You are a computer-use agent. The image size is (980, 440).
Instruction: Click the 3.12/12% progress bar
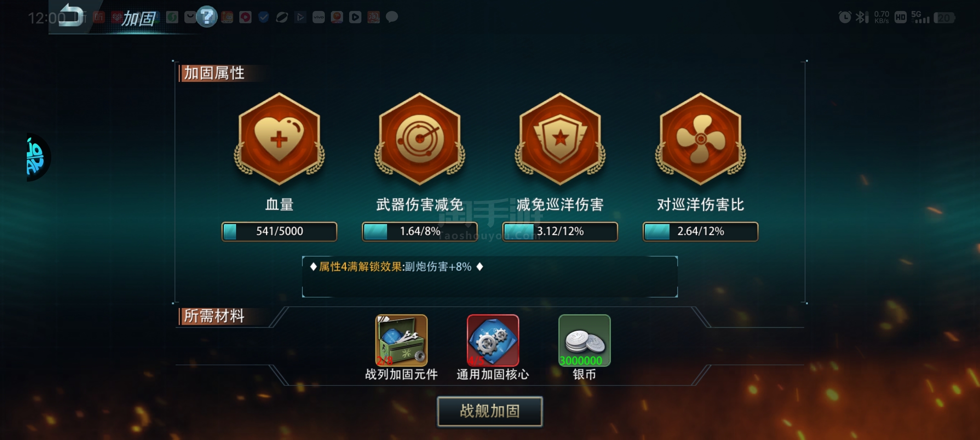coord(560,231)
